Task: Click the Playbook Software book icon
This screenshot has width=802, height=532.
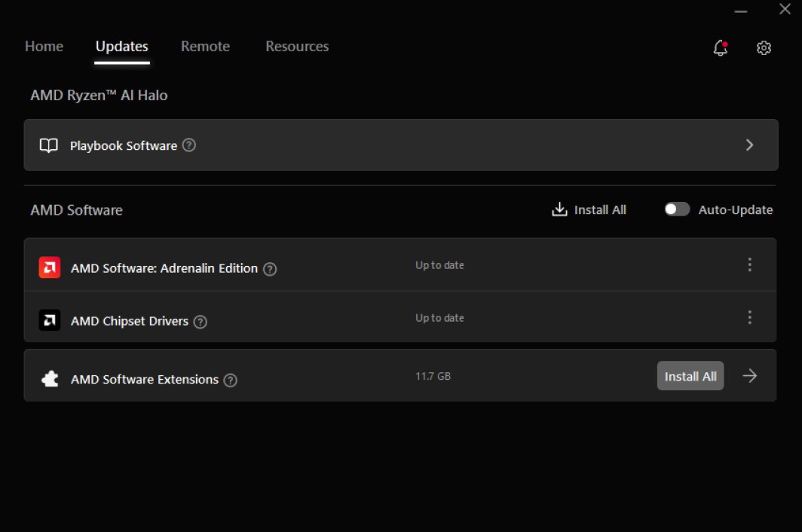Action: coord(48,145)
